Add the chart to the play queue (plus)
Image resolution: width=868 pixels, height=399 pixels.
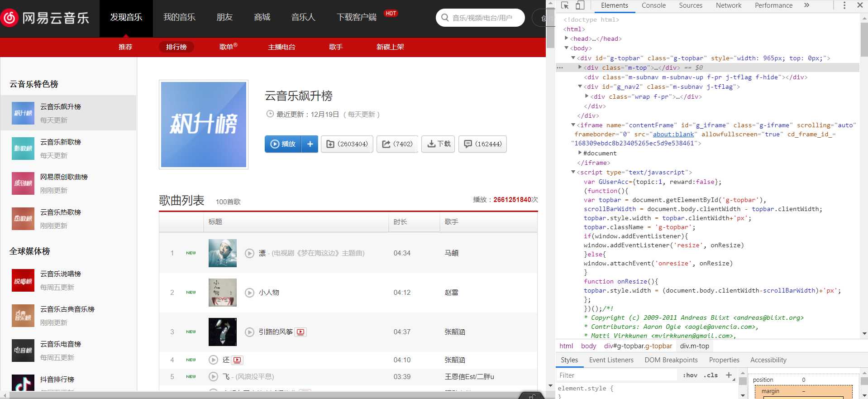pos(310,144)
